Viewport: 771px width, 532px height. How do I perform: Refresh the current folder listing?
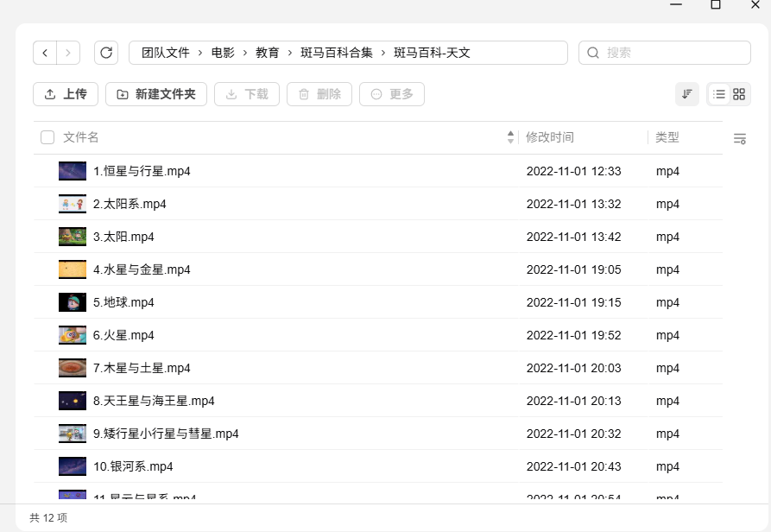point(106,53)
